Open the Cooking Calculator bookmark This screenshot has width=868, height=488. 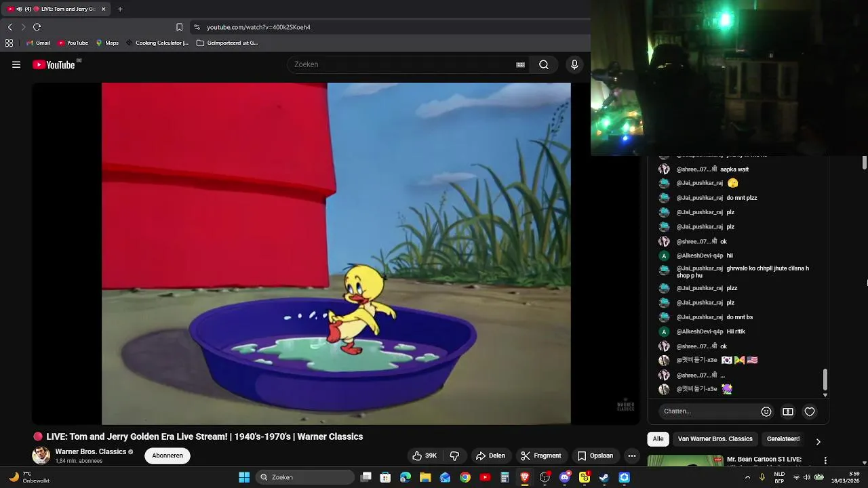[157, 43]
